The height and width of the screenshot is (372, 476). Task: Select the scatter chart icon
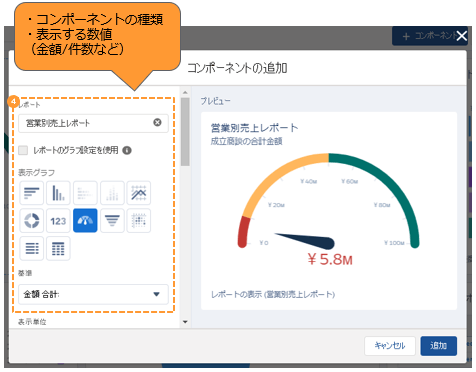(x=139, y=220)
